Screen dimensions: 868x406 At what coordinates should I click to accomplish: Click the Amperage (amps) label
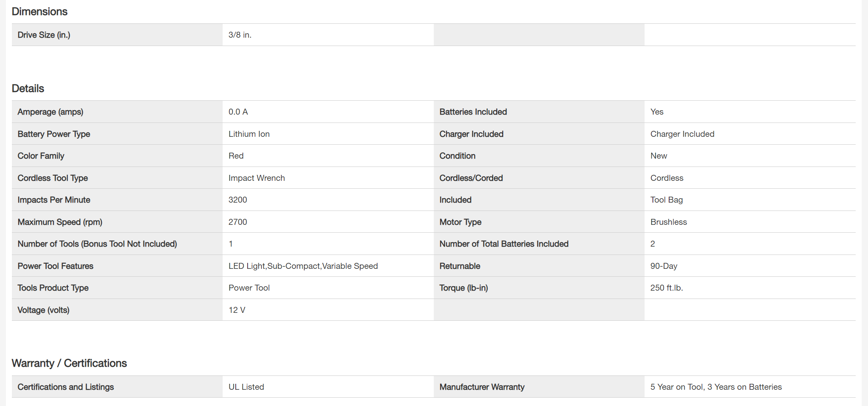click(x=50, y=112)
